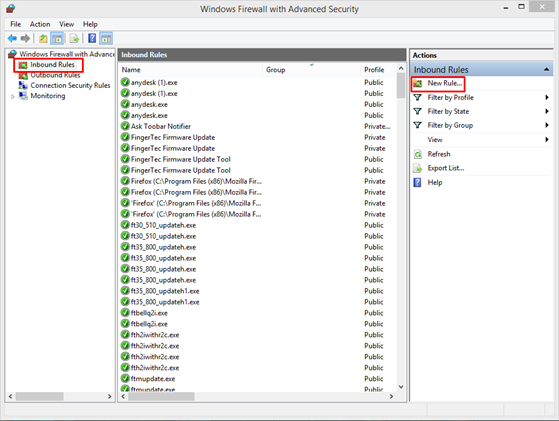
Task: Click the Connection Security Rules icon
Action: 23,86
